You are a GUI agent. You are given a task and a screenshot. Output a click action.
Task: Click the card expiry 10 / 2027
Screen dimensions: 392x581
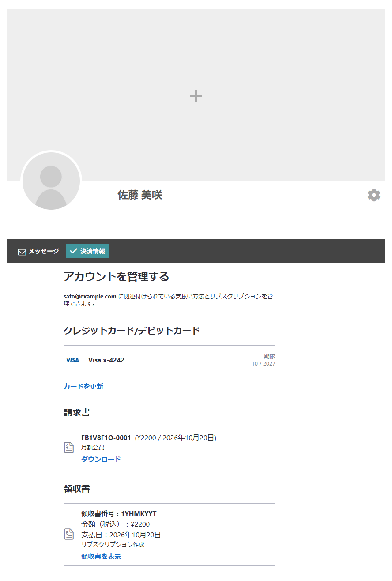(x=264, y=364)
